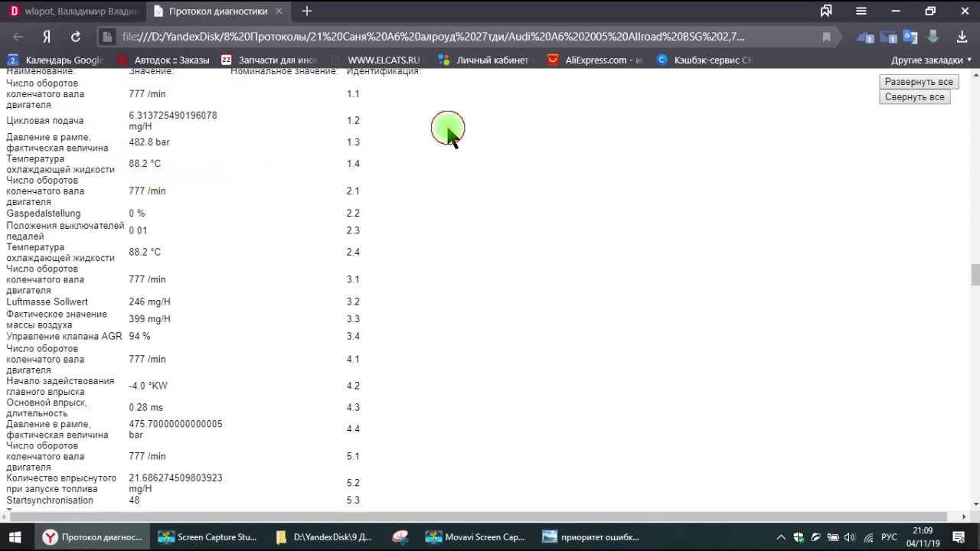This screenshot has height=551, width=980.
Task: Select the -4.0 °KW value
Action: (149, 386)
